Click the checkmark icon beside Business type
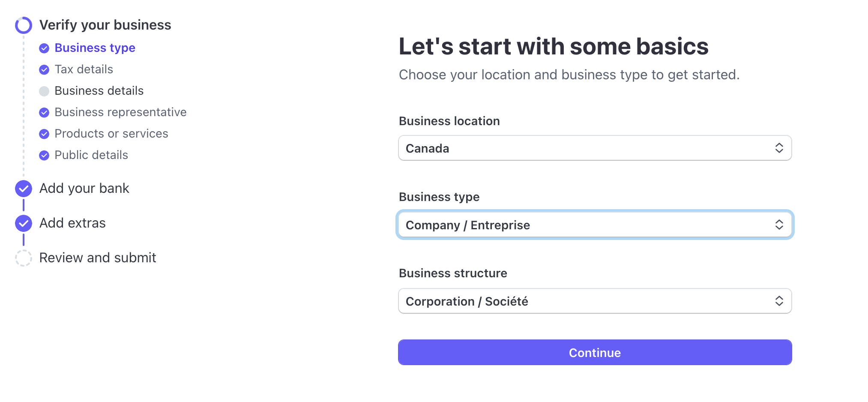This screenshot has height=402, width=868. click(x=44, y=48)
